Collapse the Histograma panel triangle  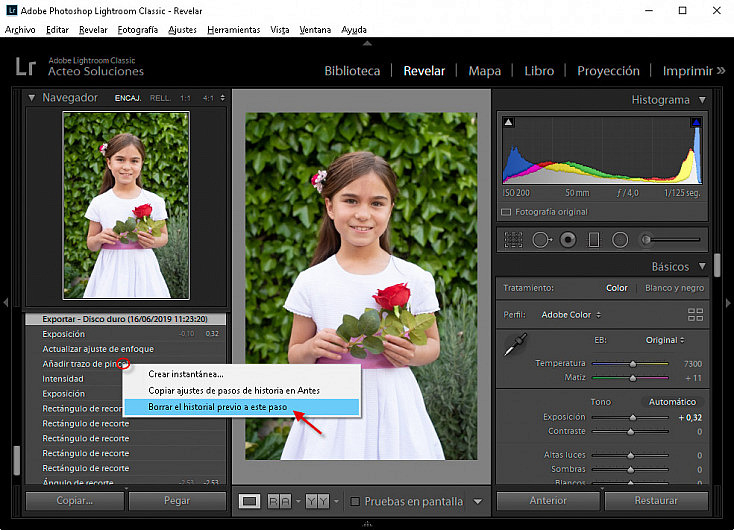coord(702,100)
